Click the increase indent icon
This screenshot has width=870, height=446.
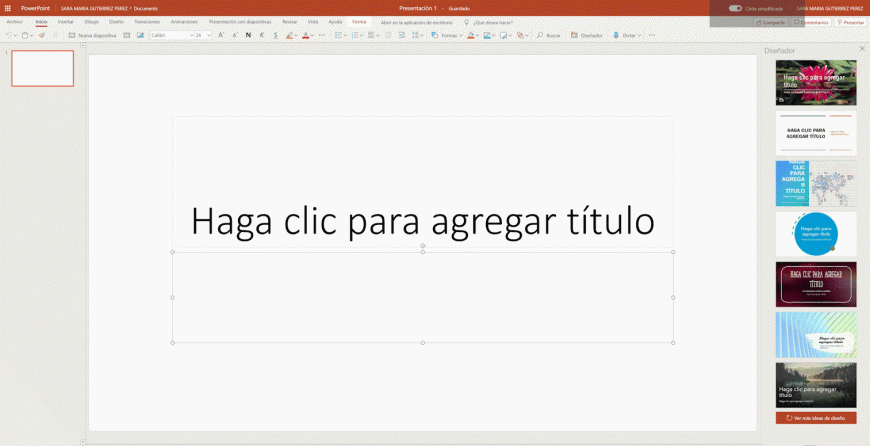tap(401, 36)
